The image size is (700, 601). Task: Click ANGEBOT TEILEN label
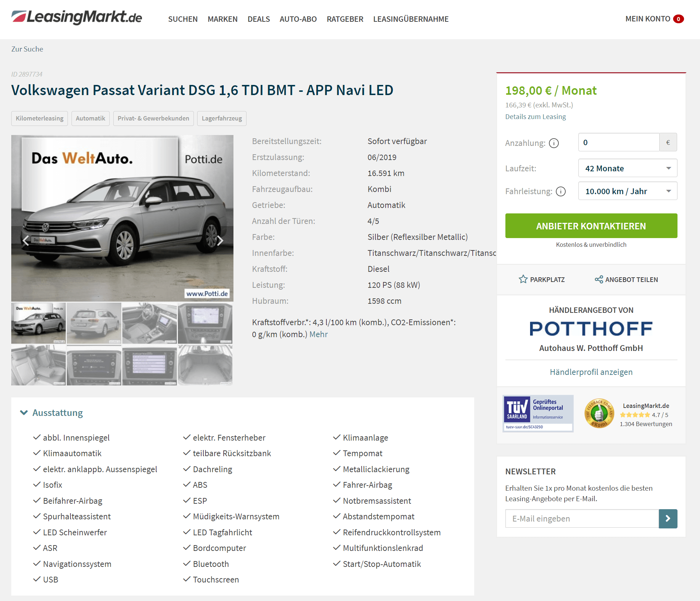pyautogui.click(x=631, y=279)
